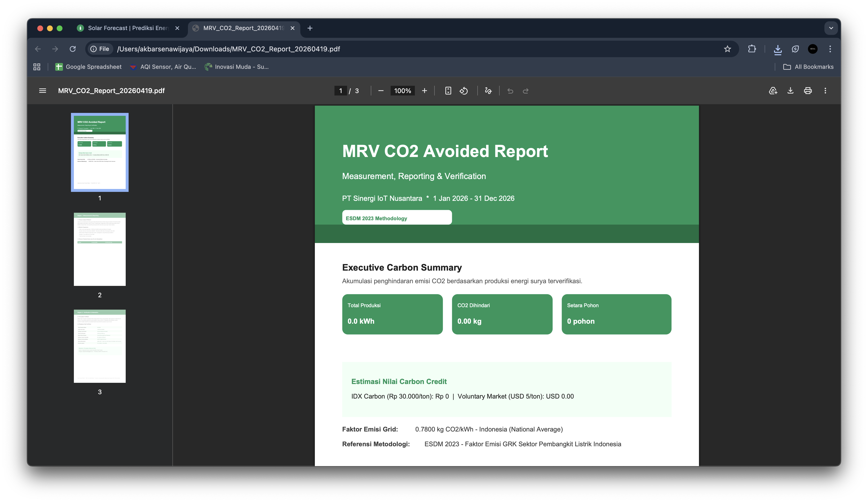Bookmark this page using the star icon
The image size is (868, 502).
[728, 49]
